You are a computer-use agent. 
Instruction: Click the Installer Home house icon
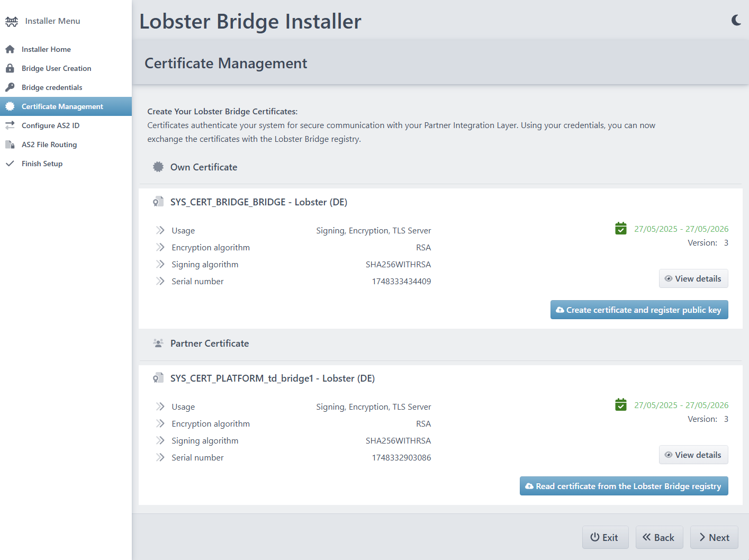pyautogui.click(x=10, y=49)
